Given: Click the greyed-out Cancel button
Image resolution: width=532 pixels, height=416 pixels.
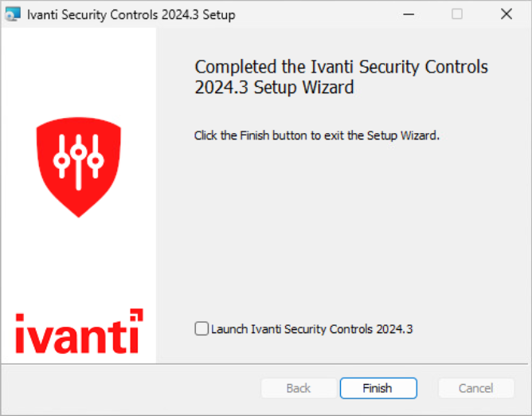Looking at the screenshot, I should tap(476, 388).
